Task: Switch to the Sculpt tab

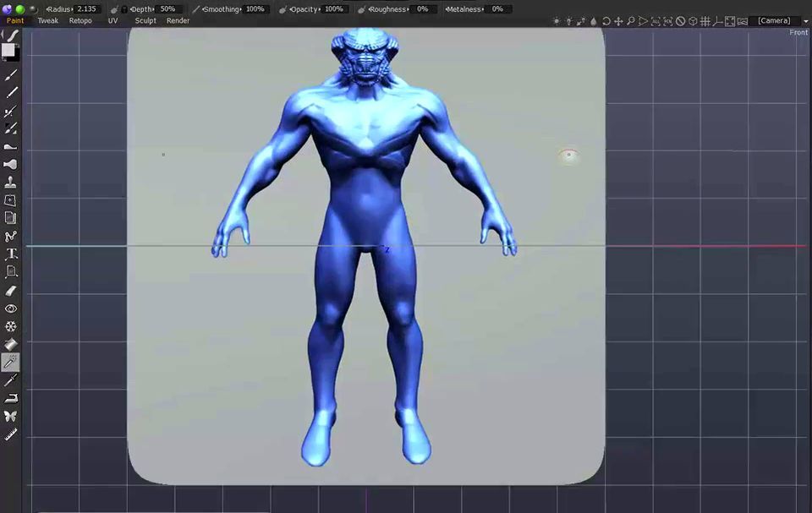Action: 145,20
